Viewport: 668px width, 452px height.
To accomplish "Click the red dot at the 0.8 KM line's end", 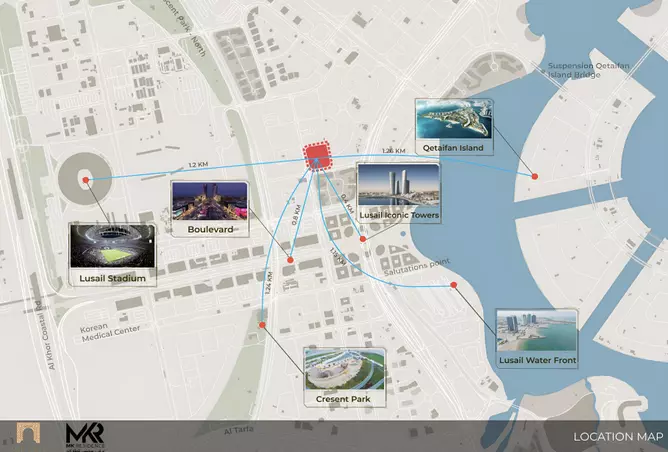I will [290, 260].
